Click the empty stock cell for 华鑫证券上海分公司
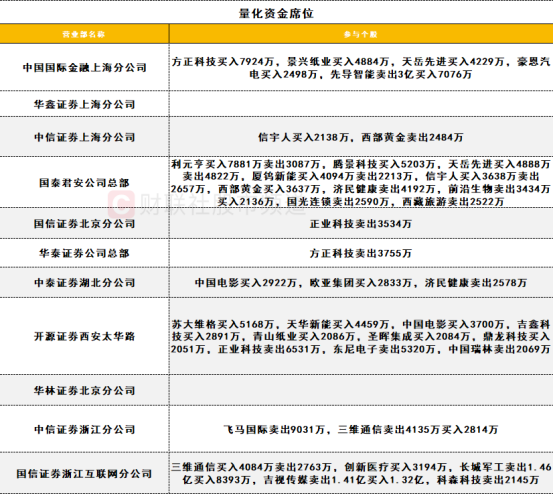Screen dimensions: 554x494 pos(361,104)
